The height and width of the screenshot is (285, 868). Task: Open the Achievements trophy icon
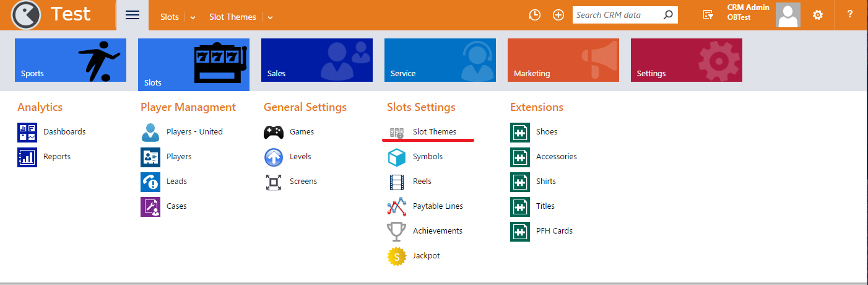coord(397,231)
